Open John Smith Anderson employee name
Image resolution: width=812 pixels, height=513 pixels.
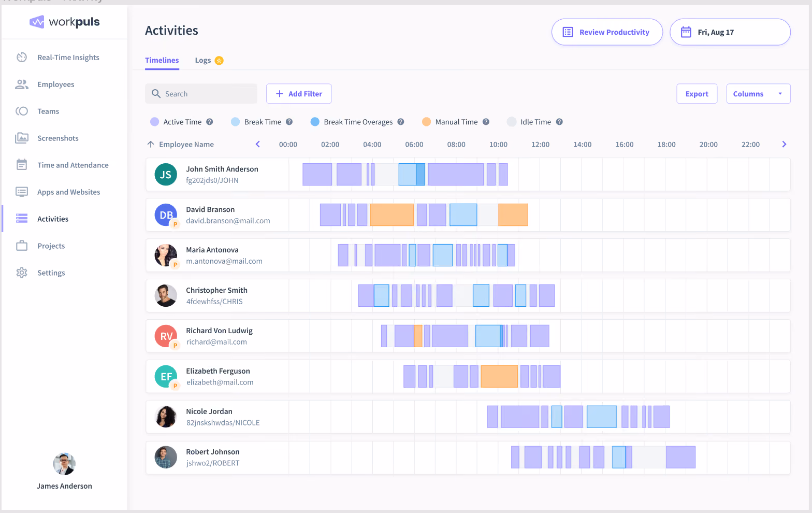(x=222, y=169)
